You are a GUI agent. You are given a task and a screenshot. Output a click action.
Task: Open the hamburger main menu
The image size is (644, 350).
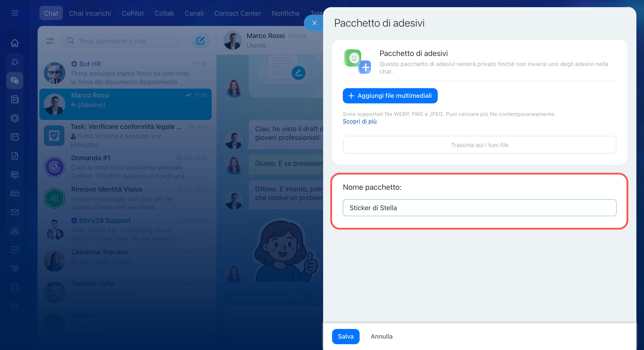(15, 13)
